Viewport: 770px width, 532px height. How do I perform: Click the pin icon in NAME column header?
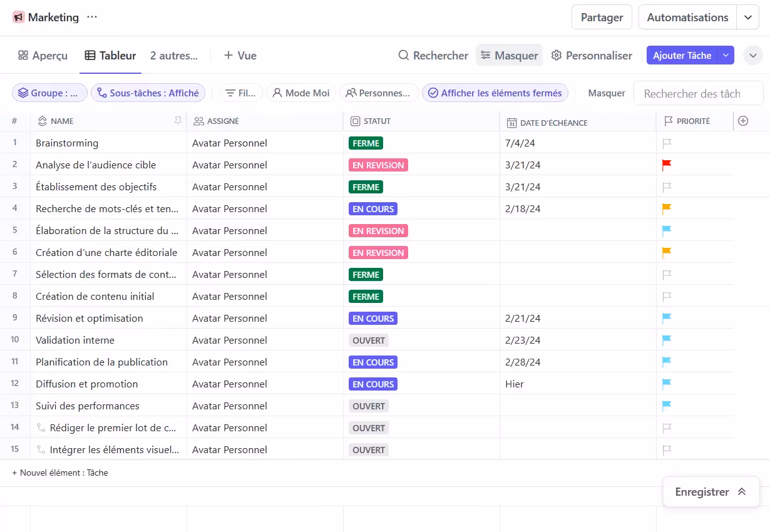tap(178, 121)
